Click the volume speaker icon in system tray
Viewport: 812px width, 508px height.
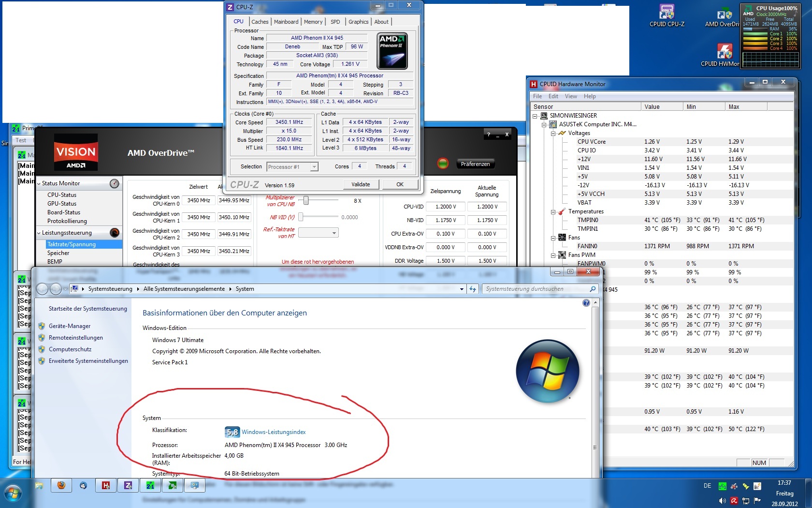(723, 501)
